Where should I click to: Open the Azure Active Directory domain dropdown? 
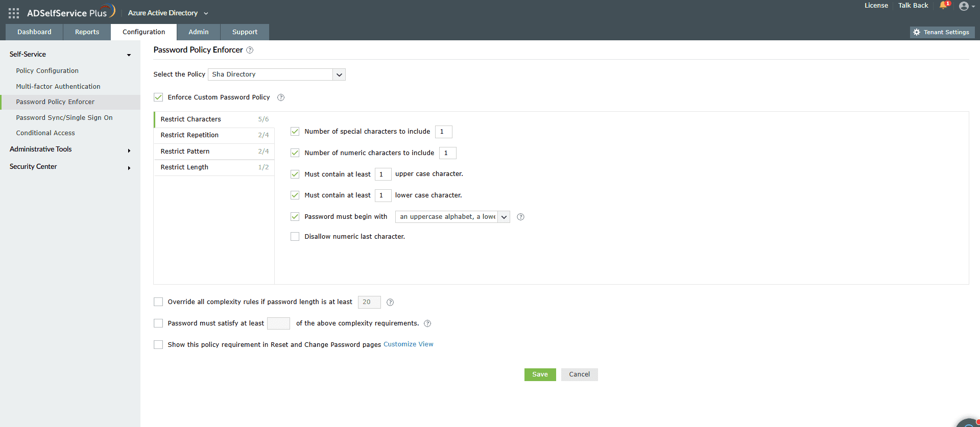pyautogui.click(x=168, y=13)
